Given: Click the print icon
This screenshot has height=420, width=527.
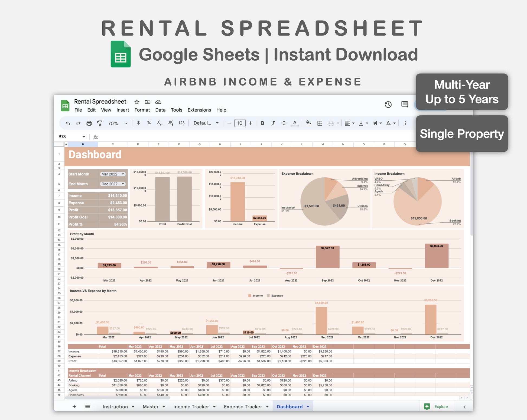Looking at the screenshot, I should coord(89,123).
